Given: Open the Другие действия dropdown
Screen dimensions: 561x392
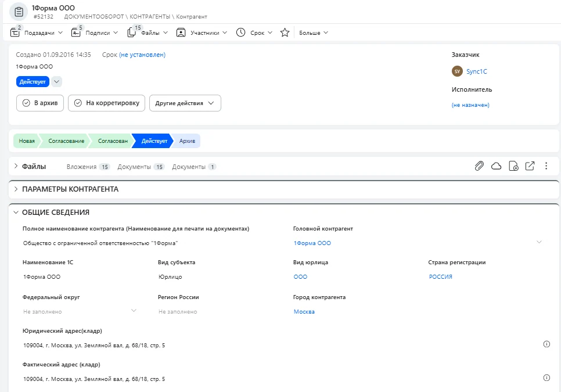Looking at the screenshot, I should tap(185, 103).
